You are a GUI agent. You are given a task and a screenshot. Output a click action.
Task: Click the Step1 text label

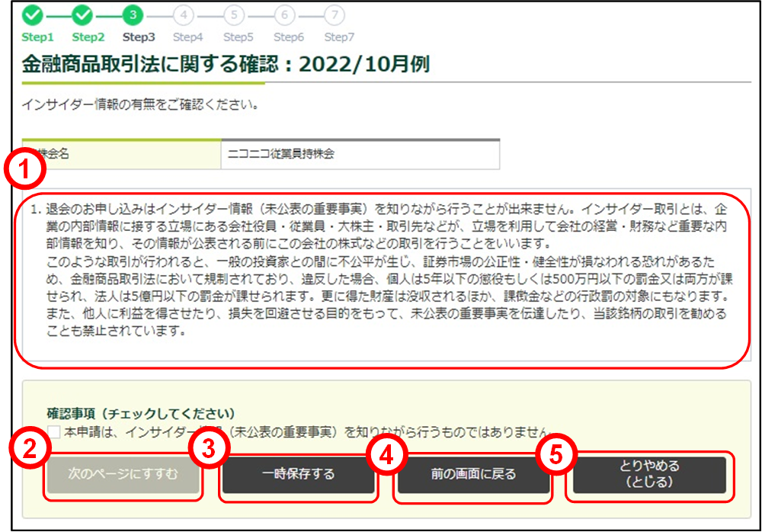[37, 37]
